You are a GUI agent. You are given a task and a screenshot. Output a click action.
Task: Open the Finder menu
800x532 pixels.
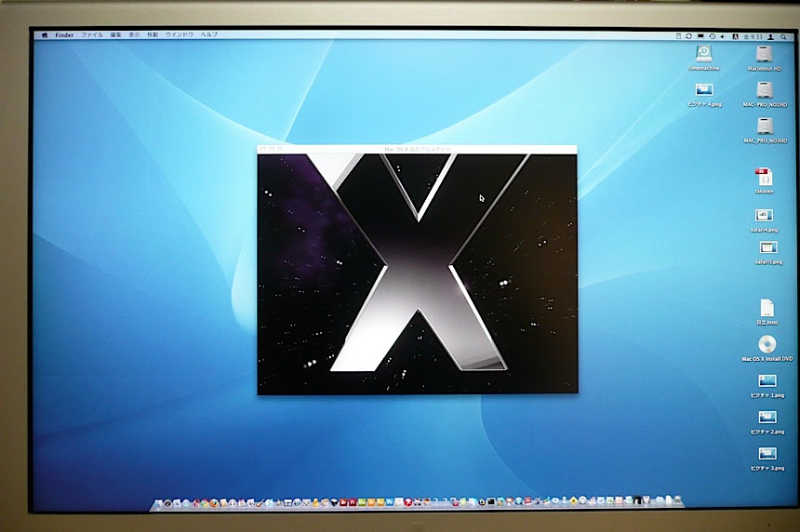click(64, 35)
